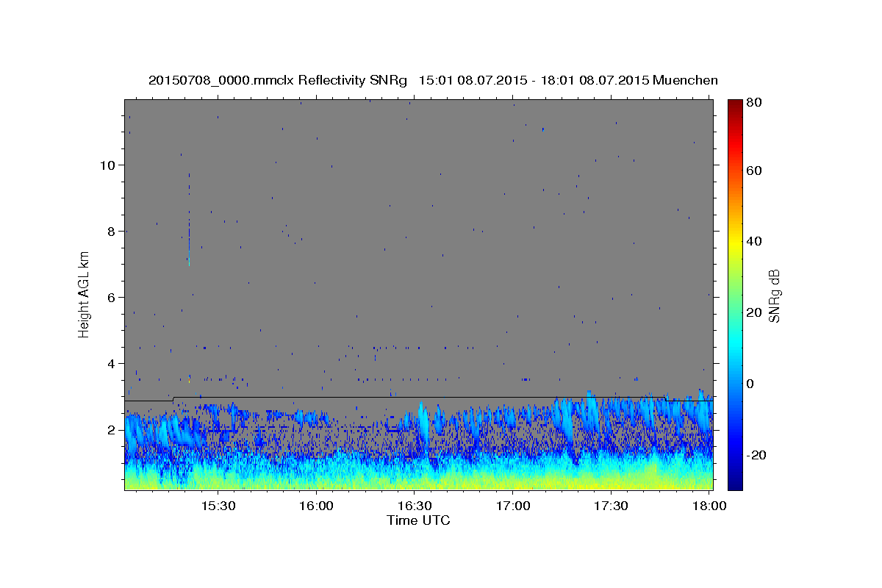Screen dimensions: 882x588
Task: Click the vertical streak near 8 km height
Action: click(x=189, y=220)
